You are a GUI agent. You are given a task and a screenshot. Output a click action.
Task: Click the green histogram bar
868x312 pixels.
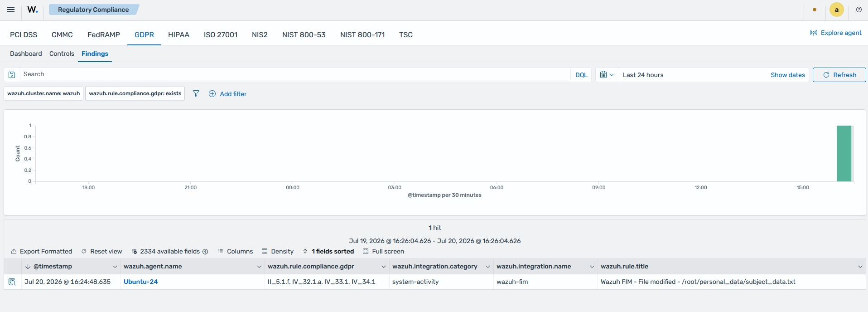tap(844, 153)
